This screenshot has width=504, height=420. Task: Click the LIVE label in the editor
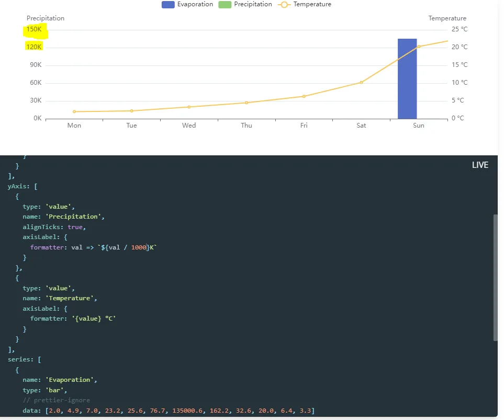pyautogui.click(x=480, y=165)
